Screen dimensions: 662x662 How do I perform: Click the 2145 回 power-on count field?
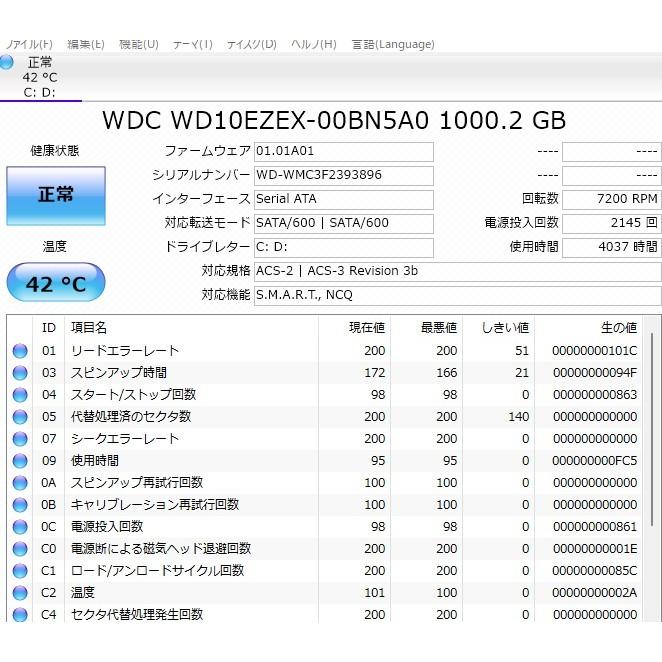click(611, 223)
